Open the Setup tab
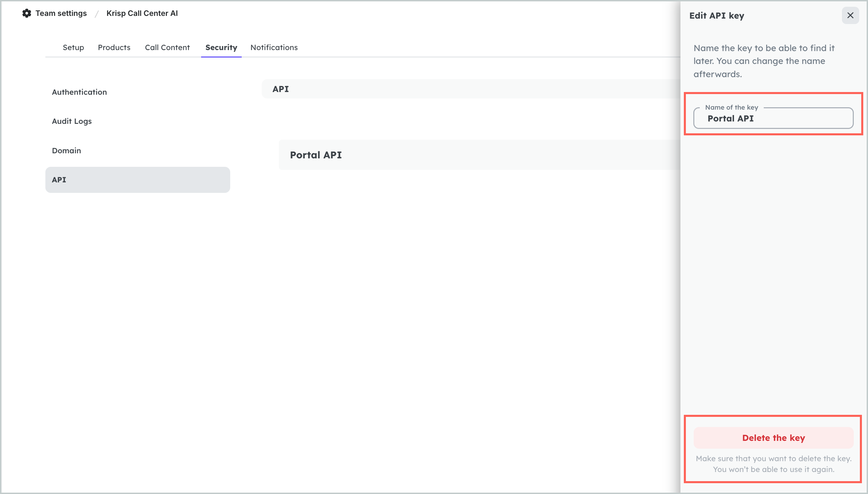This screenshot has width=868, height=494. pos(73,47)
